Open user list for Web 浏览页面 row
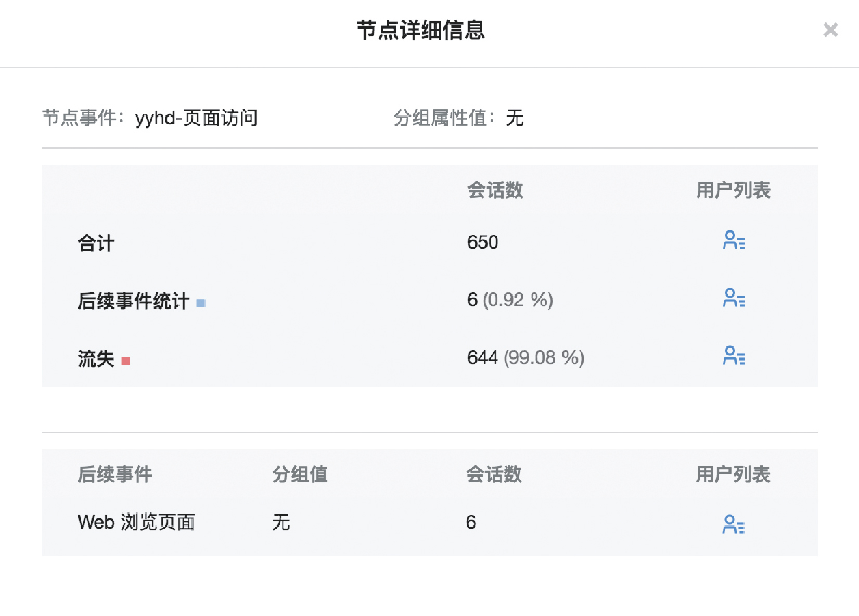Screen dimensions: 859x616 pos(734,524)
